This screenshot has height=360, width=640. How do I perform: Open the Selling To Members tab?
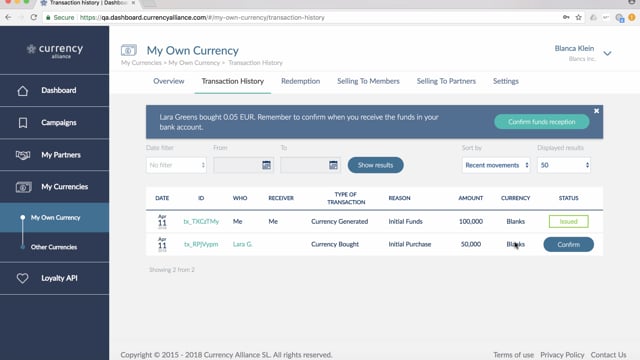[368, 81]
